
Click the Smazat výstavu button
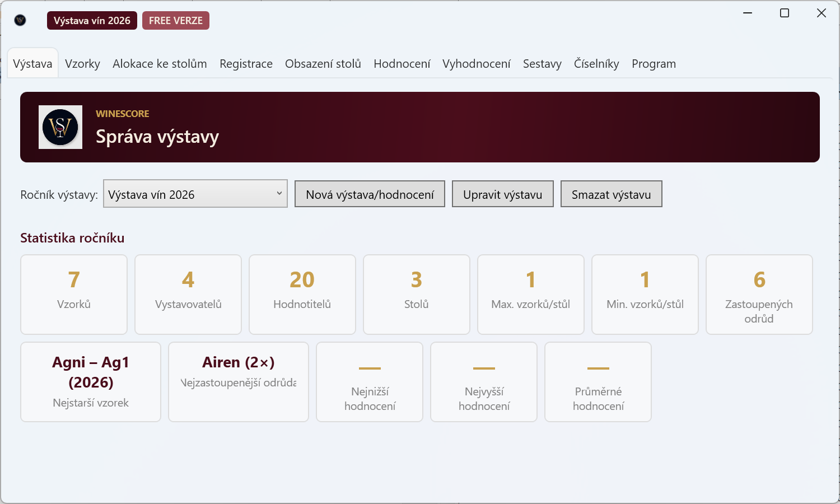pos(612,194)
